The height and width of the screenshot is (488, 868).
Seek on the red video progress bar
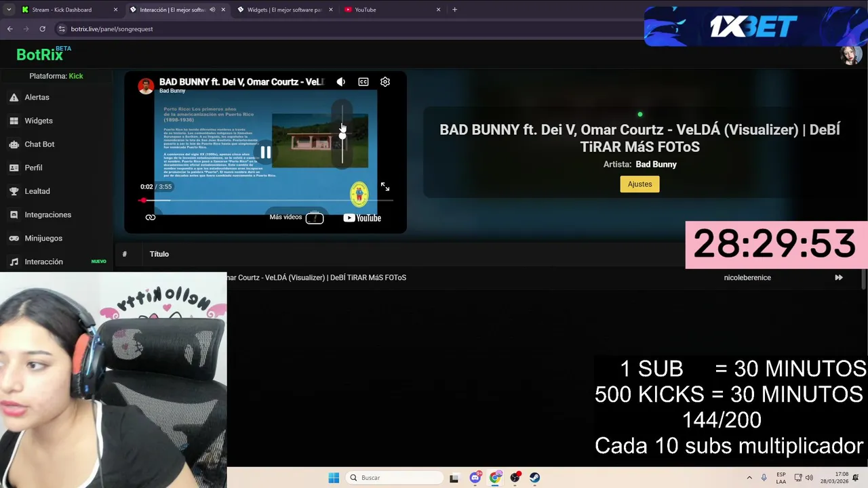(265, 200)
